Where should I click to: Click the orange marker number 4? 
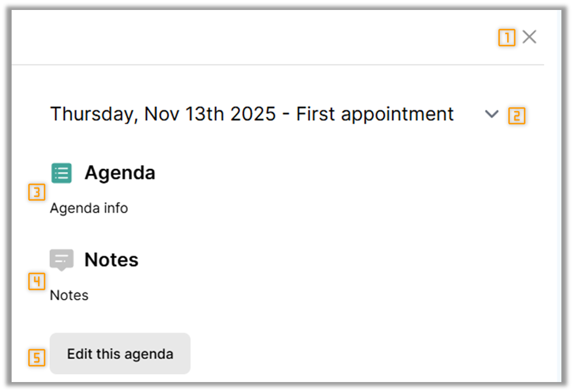point(37,282)
